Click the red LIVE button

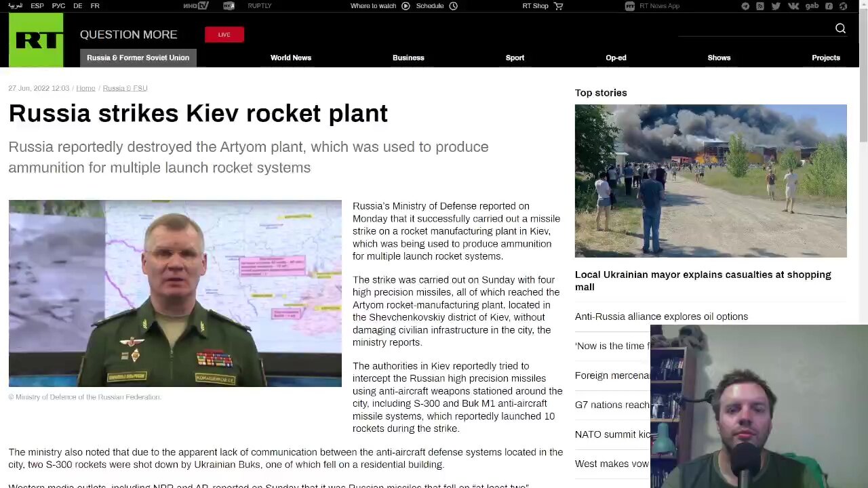point(224,35)
